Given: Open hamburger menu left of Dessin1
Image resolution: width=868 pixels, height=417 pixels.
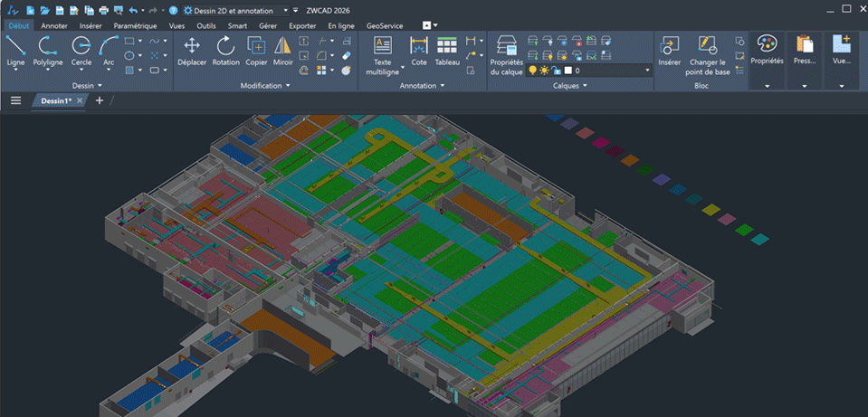Looking at the screenshot, I should [x=16, y=100].
